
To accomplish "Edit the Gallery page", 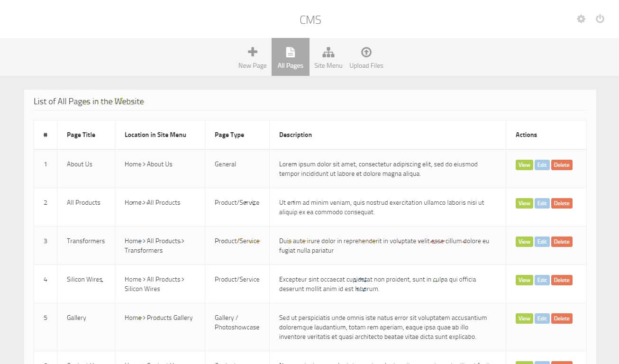I will [x=542, y=318].
